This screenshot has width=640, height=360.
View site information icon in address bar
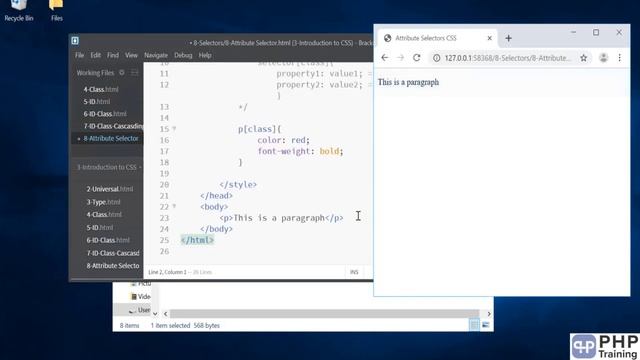click(436, 58)
